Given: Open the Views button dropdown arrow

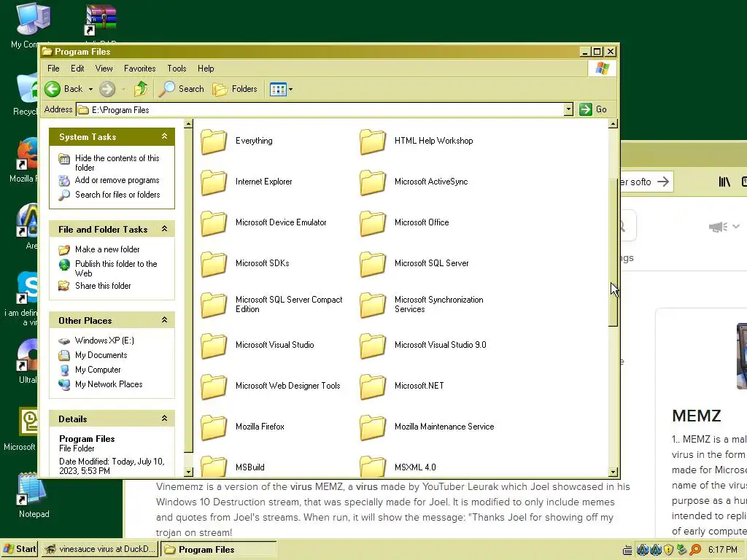Looking at the screenshot, I should [290, 89].
